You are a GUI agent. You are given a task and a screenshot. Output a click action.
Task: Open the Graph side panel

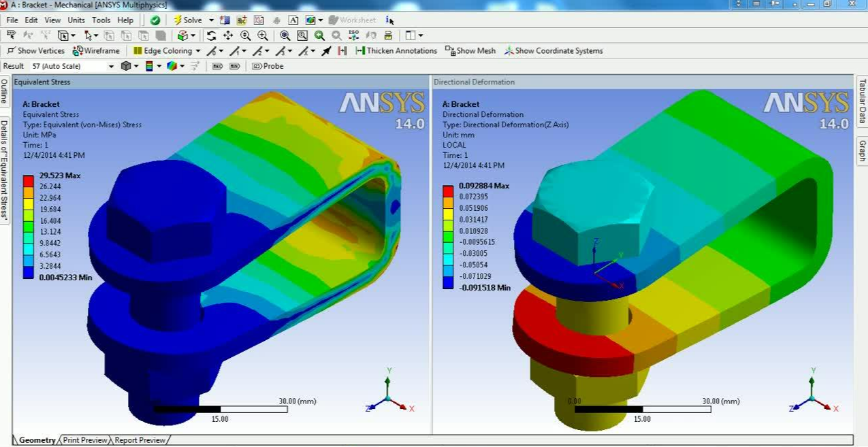[862, 150]
